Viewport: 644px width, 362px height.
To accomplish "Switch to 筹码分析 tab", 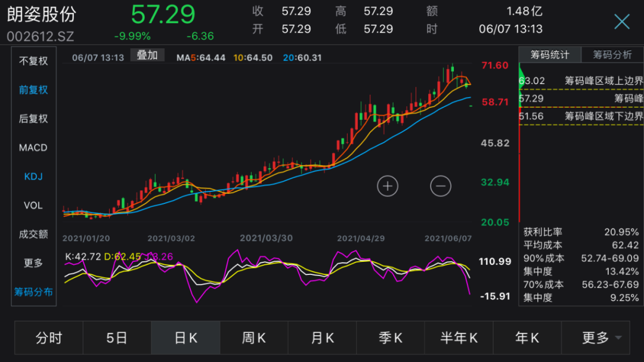I will pyautogui.click(x=612, y=55).
